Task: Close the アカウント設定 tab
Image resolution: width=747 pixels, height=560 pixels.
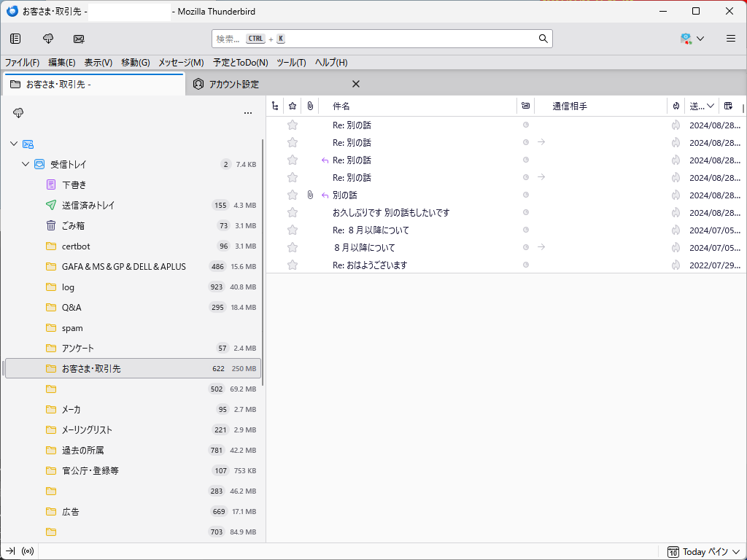Action: click(x=356, y=84)
